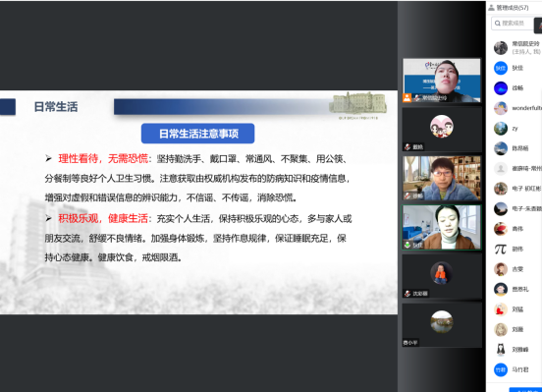Image resolution: width=543 pixels, height=392 pixels.
Task: Click the green active microphone icon on highlighted tile
Action: pos(407,245)
